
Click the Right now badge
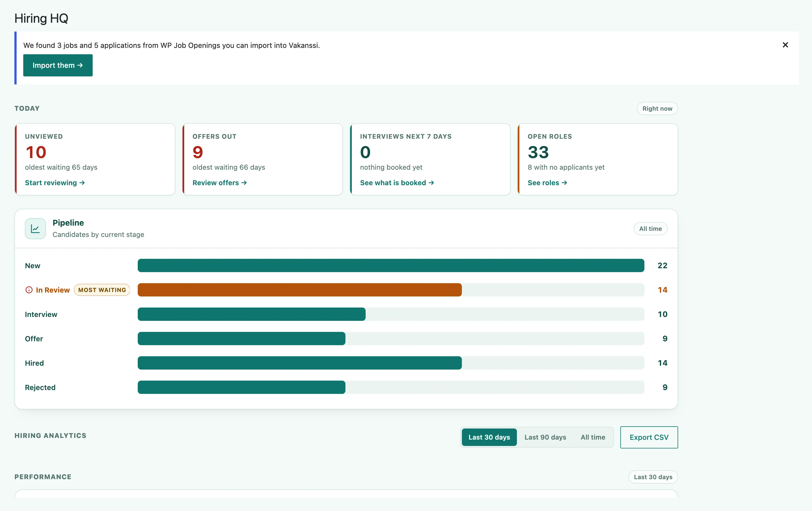(x=657, y=108)
